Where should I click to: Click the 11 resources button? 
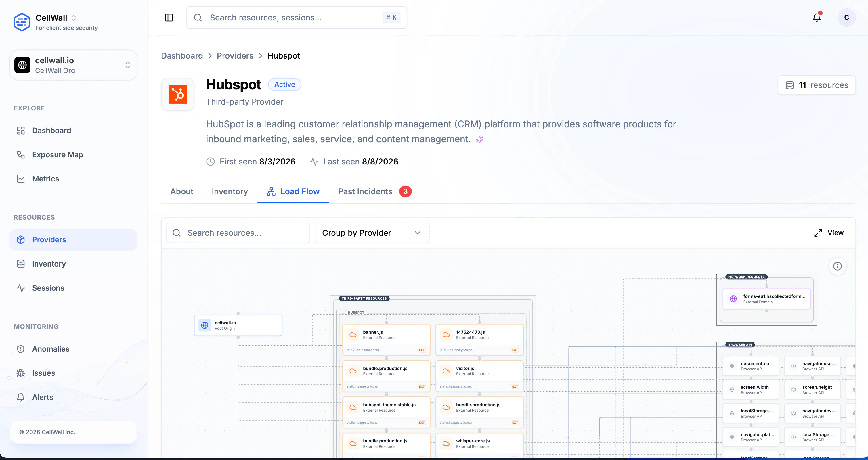(x=817, y=85)
